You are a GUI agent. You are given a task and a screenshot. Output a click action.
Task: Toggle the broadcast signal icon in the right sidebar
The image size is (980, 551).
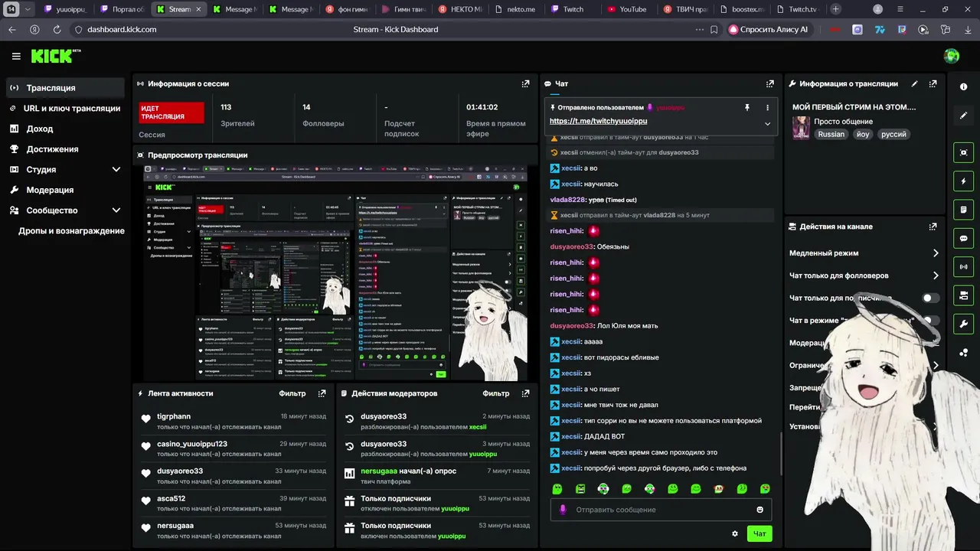963,267
